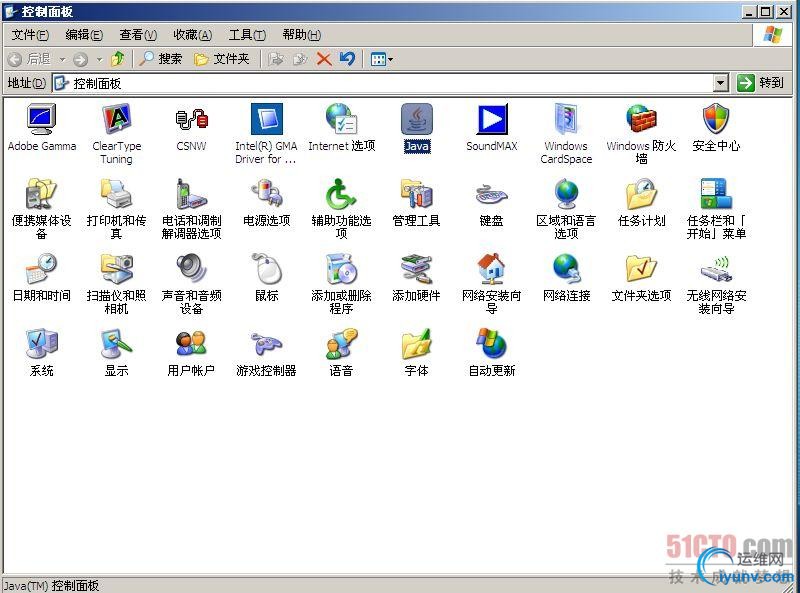Open 日期和时间 icon
This screenshot has width=800, height=593.
tap(42, 269)
